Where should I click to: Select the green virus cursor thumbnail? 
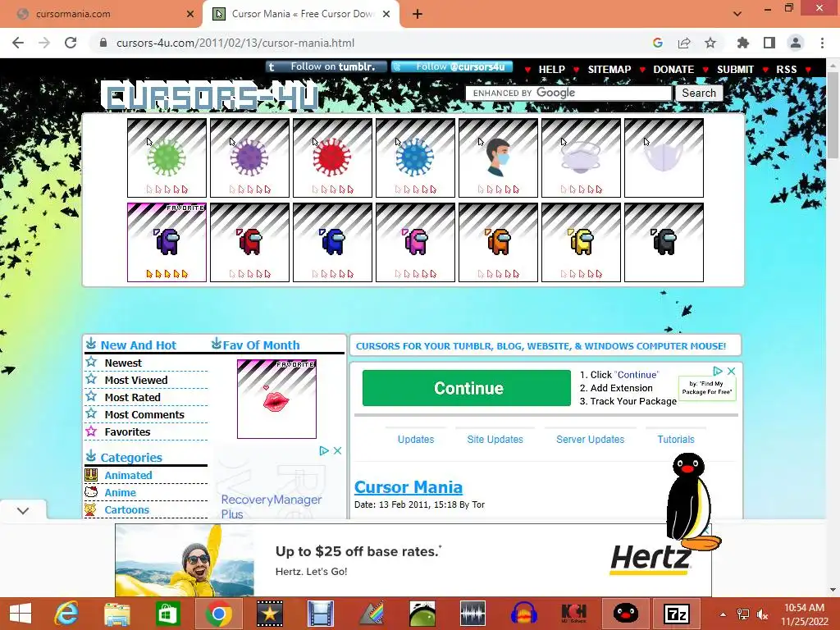point(167,158)
